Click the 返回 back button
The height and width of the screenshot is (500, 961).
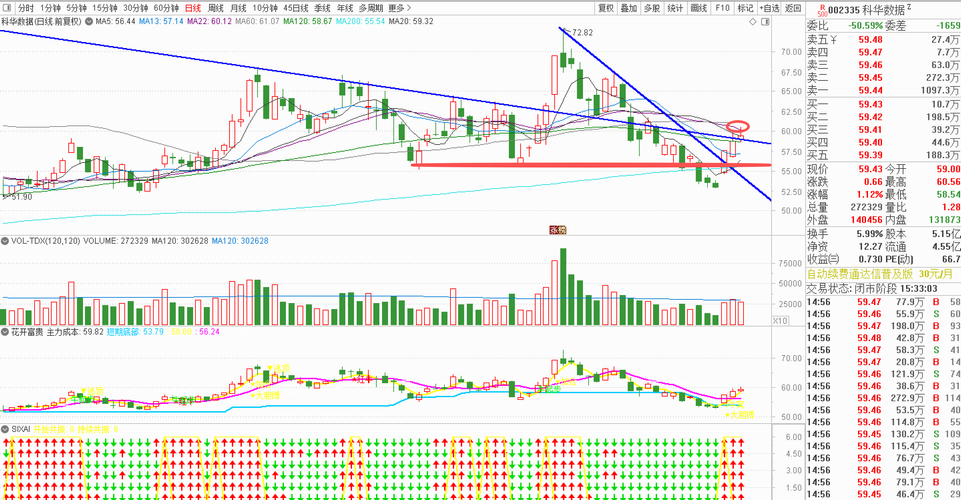point(792,8)
